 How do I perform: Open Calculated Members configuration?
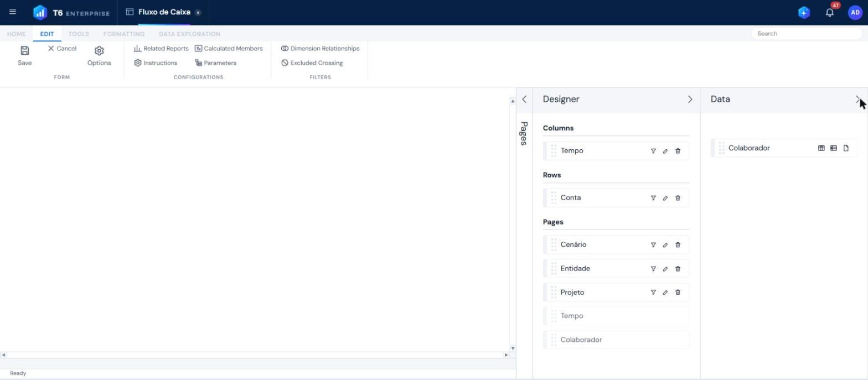229,49
